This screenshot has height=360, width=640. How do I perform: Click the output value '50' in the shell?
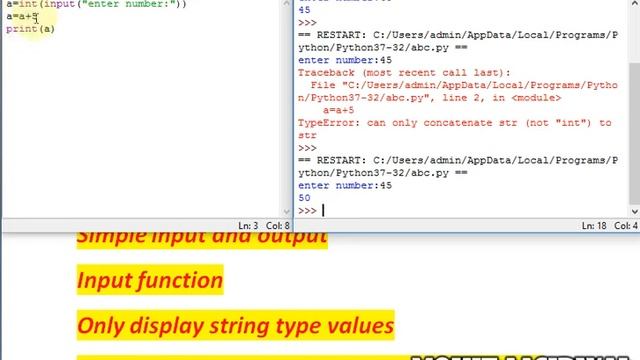[x=304, y=198]
